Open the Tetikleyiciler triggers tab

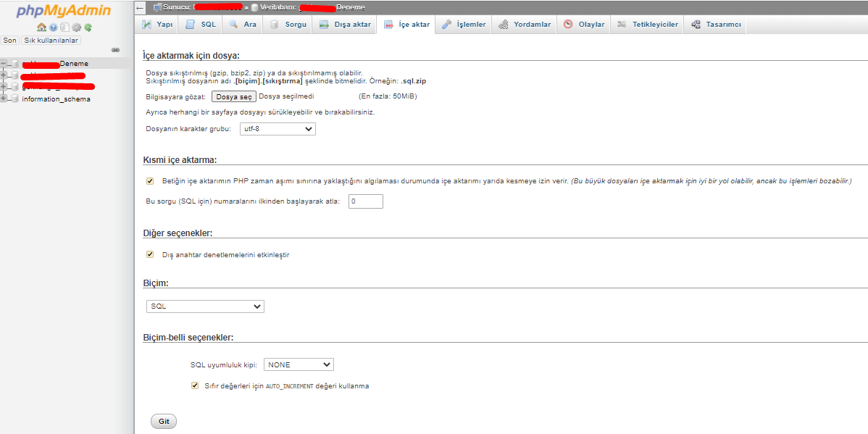click(647, 25)
